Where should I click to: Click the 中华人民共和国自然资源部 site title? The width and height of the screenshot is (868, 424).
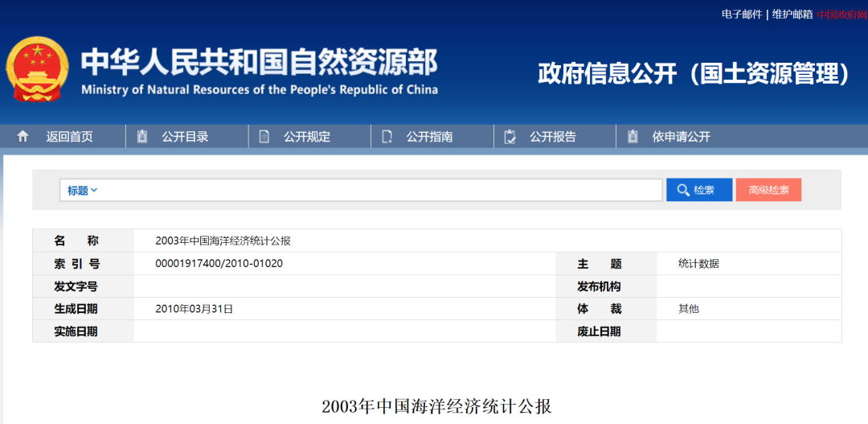259,63
